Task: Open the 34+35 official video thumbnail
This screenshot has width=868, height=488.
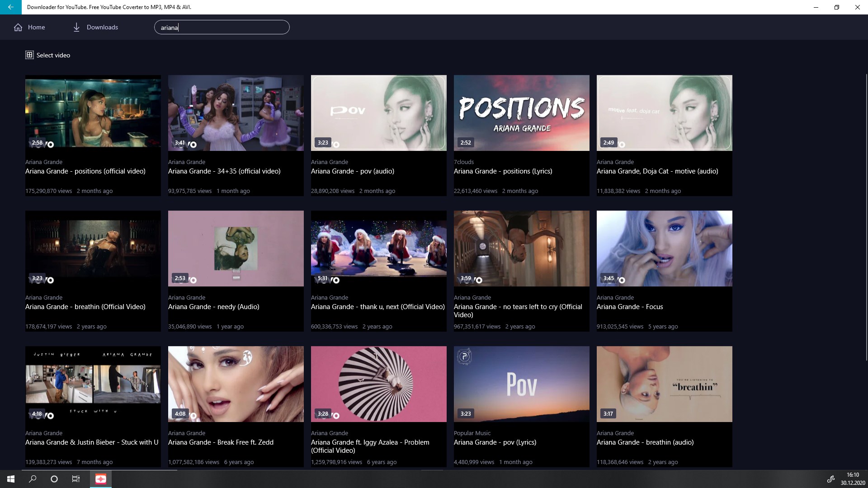Action: [236, 113]
